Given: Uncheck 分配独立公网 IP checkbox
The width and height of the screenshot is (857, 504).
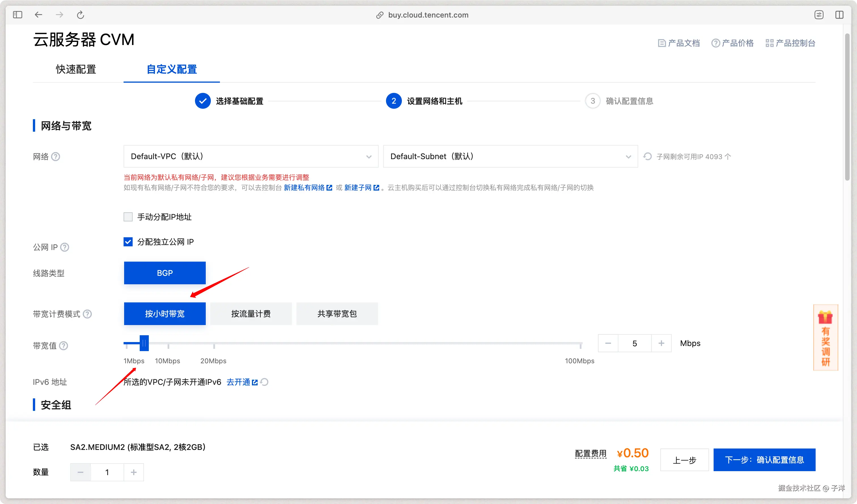Looking at the screenshot, I should coord(128,242).
